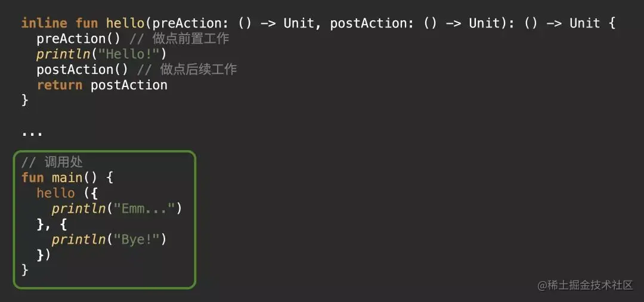Click the "..." ellipsis line
This screenshot has width=644, height=302.
32,132
